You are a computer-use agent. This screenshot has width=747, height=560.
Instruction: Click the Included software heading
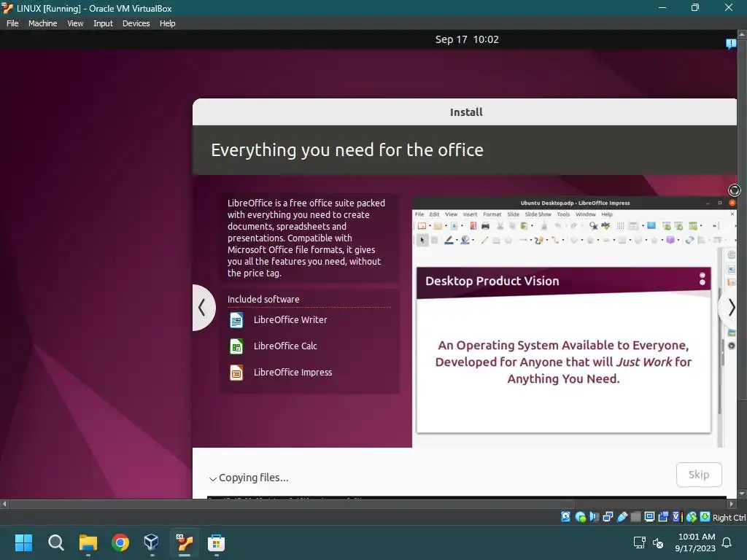coord(263,300)
